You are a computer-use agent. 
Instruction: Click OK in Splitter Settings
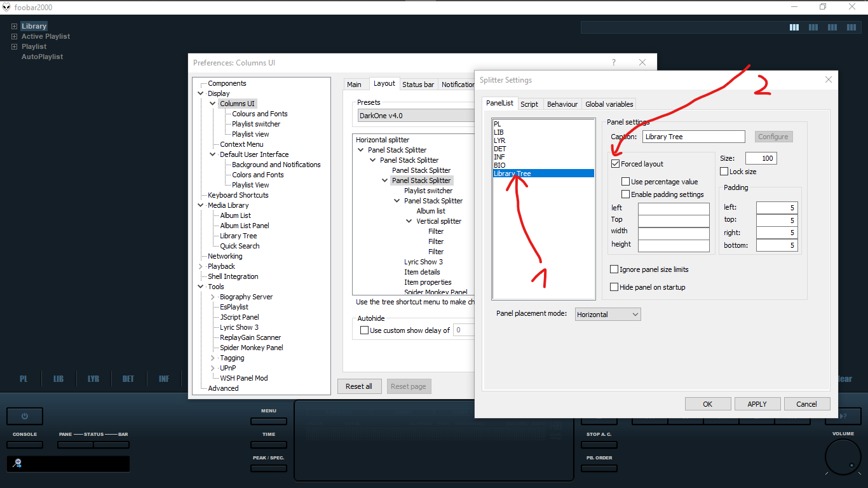pos(707,404)
